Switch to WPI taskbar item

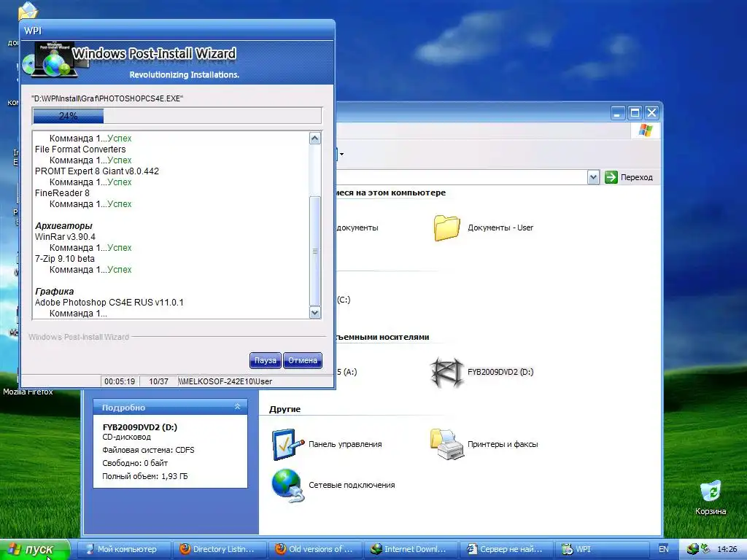pyautogui.click(x=602, y=549)
